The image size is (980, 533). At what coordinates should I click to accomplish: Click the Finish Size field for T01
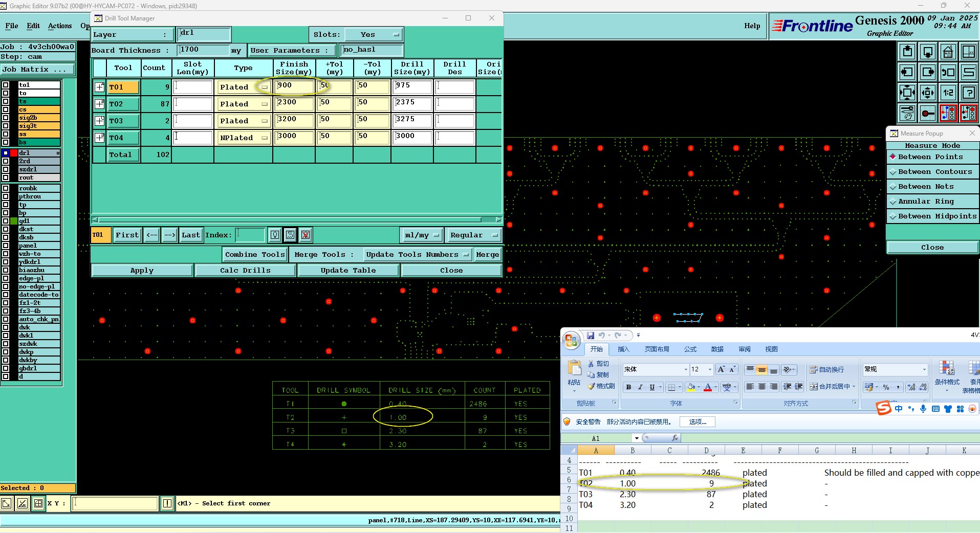pyautogui.click(x=294, y=86)
